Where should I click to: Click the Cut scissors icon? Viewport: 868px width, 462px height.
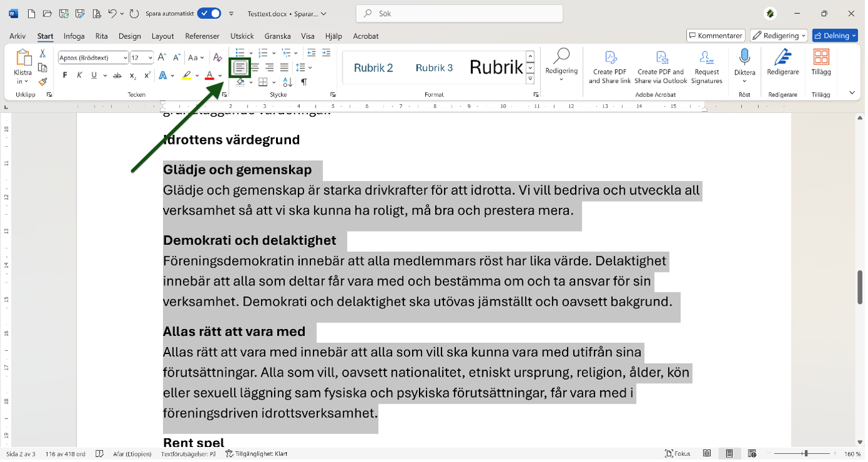click(43, 54)
